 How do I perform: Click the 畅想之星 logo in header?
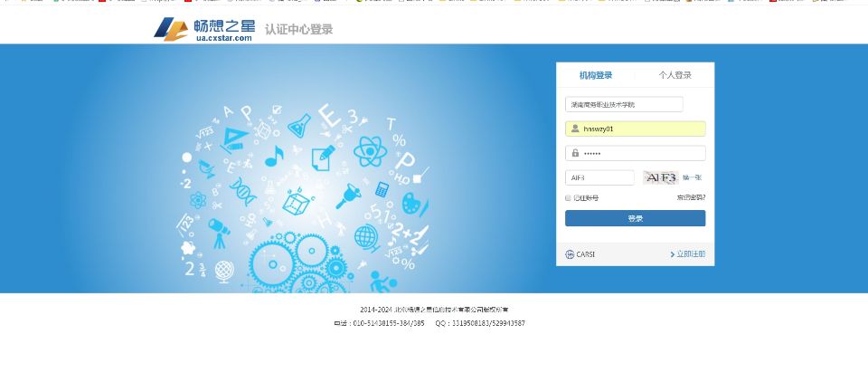[203, 29]
